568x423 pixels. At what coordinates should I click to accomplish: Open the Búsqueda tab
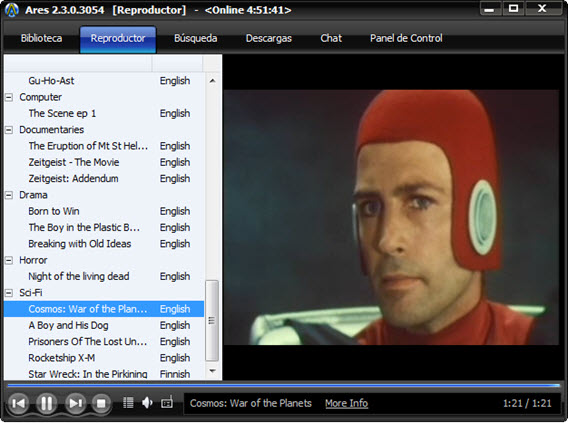click(196, 38)
